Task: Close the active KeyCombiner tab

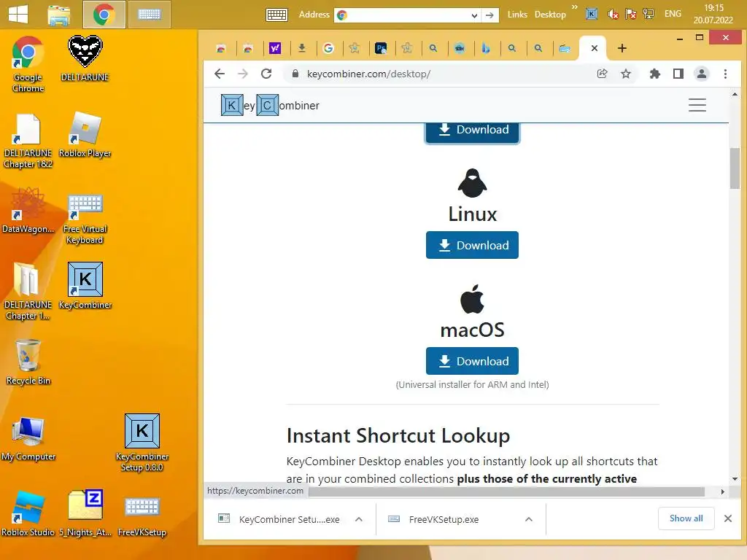Action: tap(594, 48)
